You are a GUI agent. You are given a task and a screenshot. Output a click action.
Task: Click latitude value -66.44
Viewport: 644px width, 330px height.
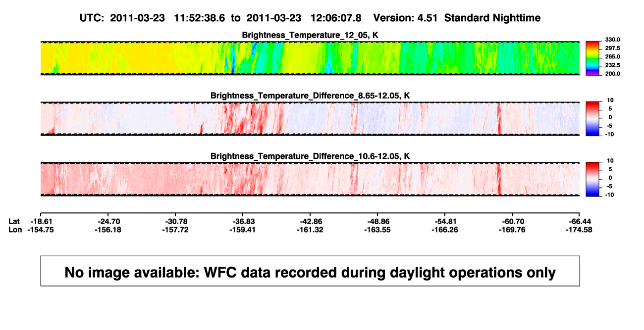point(580,221)
